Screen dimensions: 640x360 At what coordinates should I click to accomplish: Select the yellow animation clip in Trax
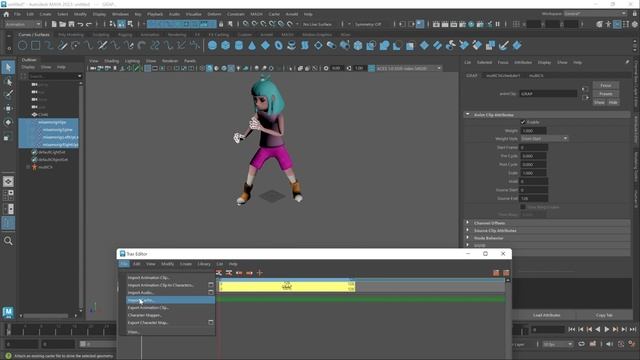coord(287,287)
